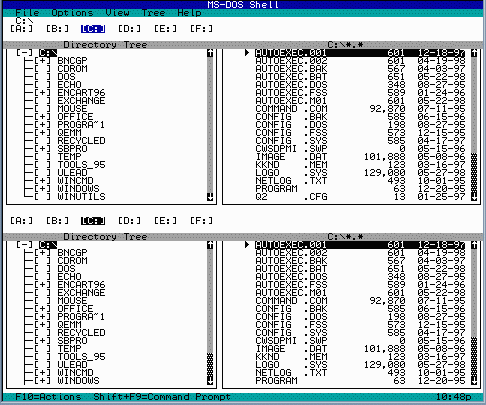The height and width of the screenshot is (405, 486).
Task: Open the File menu
Action: coord(27,13)
